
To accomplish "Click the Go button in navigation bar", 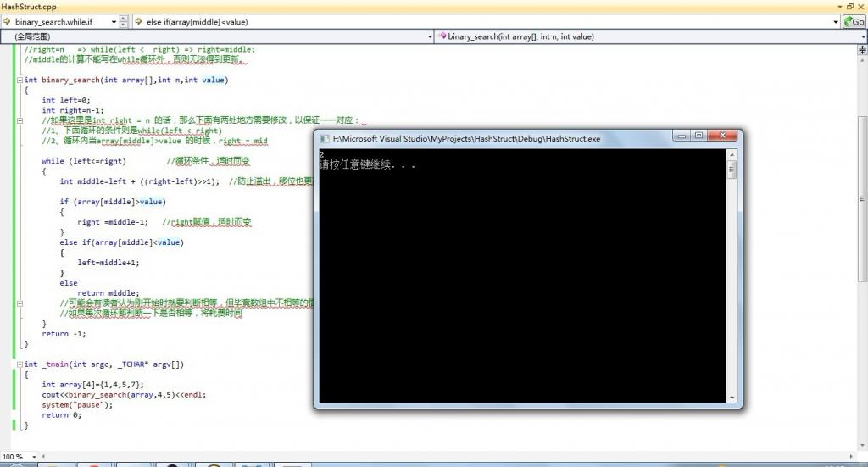I will [853, 21].
